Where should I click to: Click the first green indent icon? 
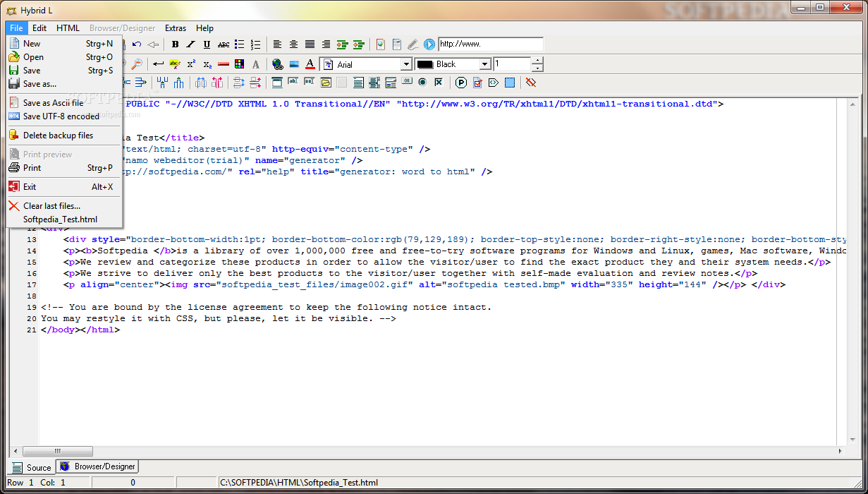[343, 44]
